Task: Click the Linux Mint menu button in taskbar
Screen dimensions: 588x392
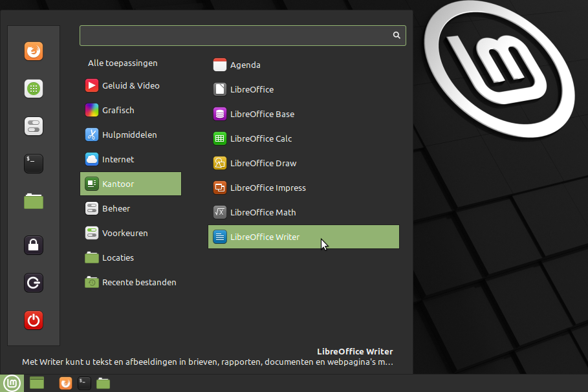Action: click(x=12, y=383)
